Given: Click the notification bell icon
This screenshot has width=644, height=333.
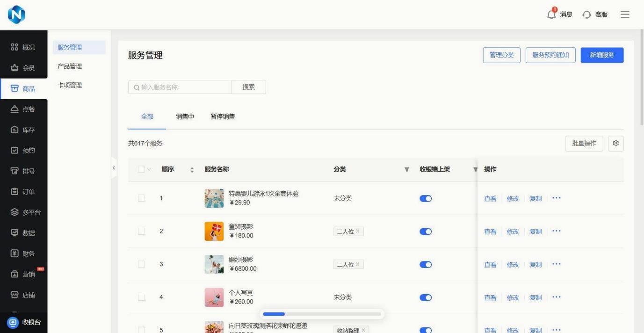Looking at the screenshot, I should (x=552, y=14).
